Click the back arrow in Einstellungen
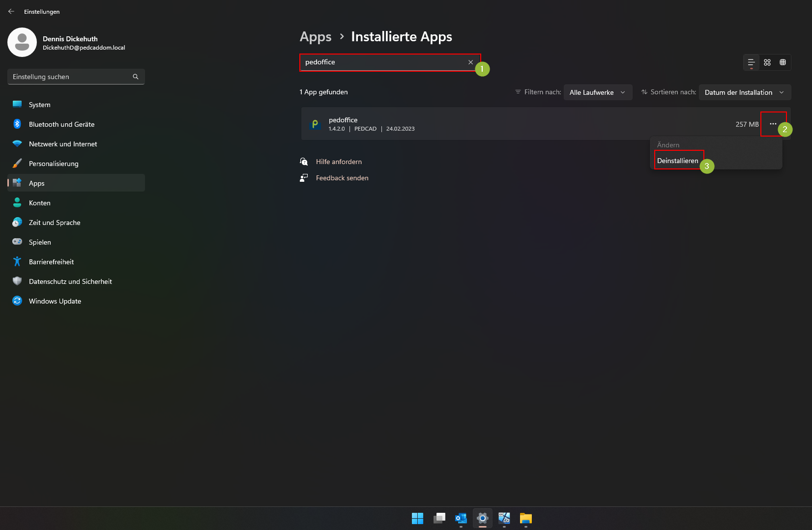The width and height of the screenshot is (812, 530). (x=11, y=11)
